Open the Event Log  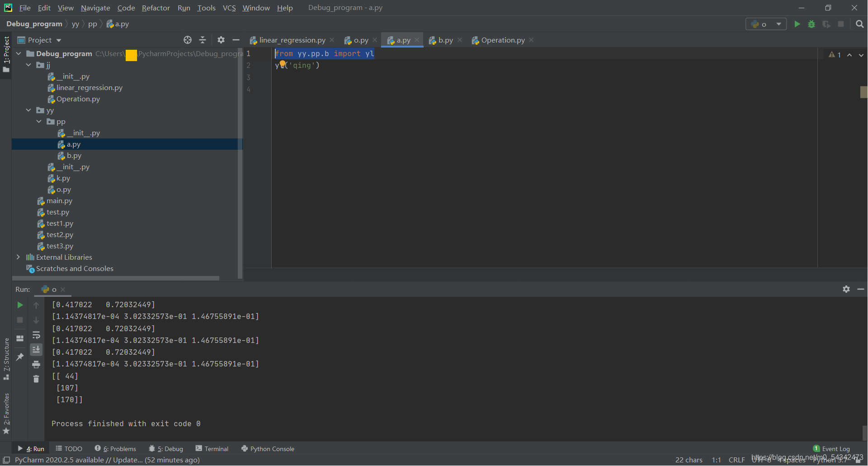click(x=831, y=449)
